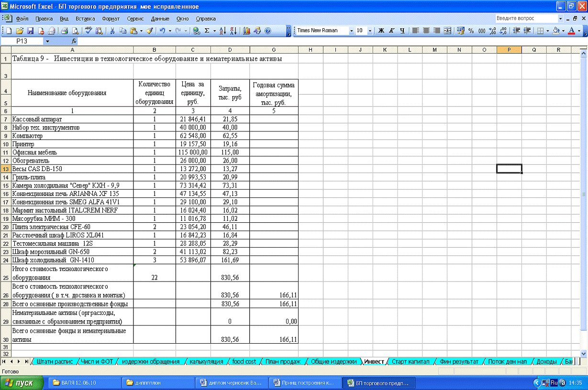The image size is (588, 390).
Task: Click the Save icon in toolbar
Action: (x=30, y=31)
